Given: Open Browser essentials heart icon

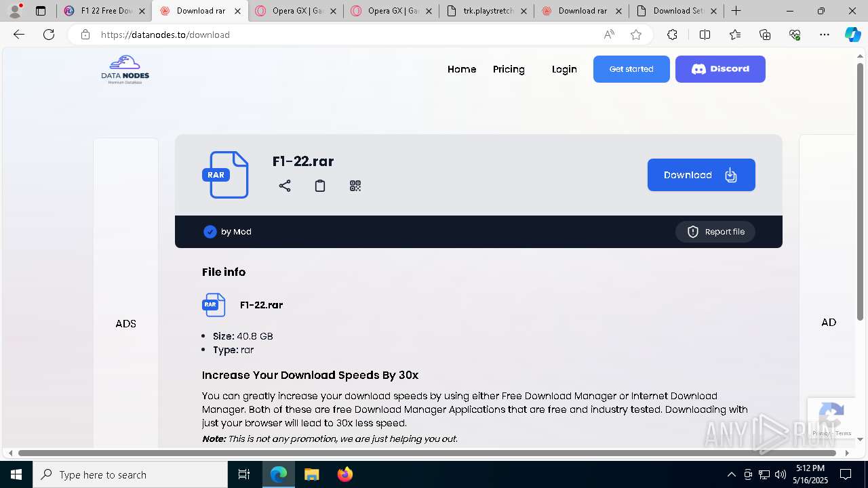Looking at the screenshot, I should click(x=795, y=35).
